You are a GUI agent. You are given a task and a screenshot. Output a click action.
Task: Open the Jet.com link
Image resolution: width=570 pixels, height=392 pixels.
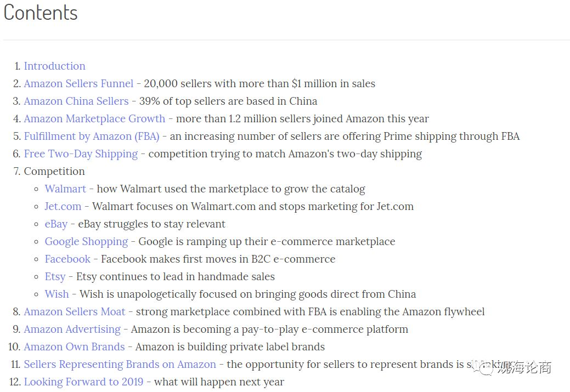(x=63, y=206)
